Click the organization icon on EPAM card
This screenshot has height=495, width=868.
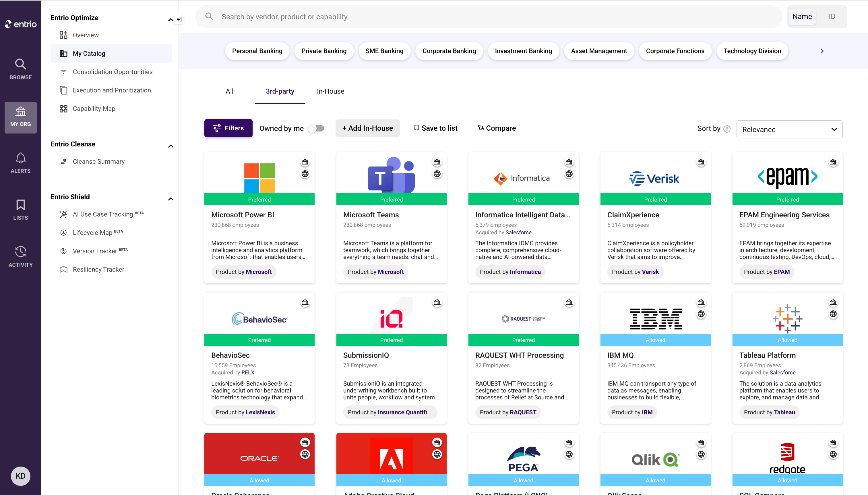click(833, 162)
